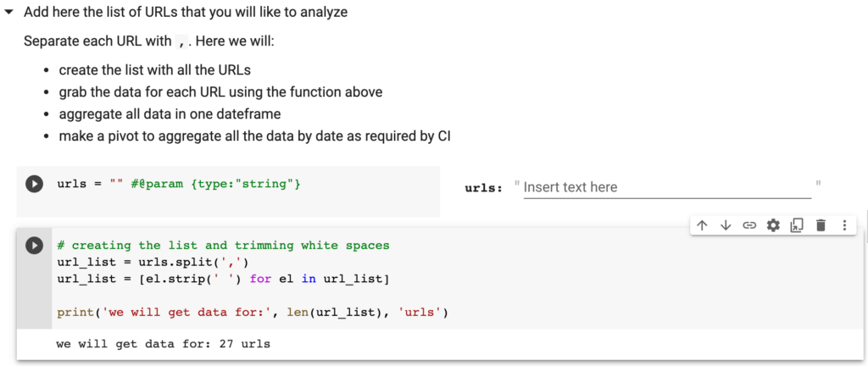Viewport: 868px width, 366px height.
Task: Click bullet 'create the list with all the URLs'
Action: pos(155,70)
